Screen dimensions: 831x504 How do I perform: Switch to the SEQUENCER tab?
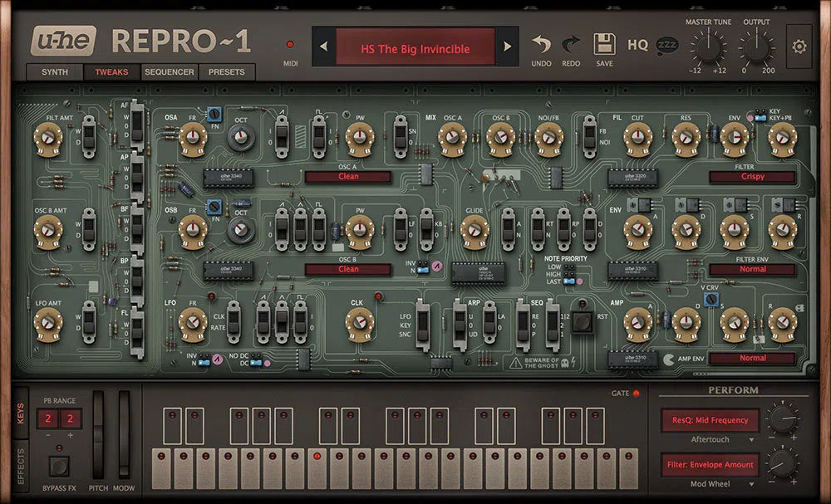(169, 72)
